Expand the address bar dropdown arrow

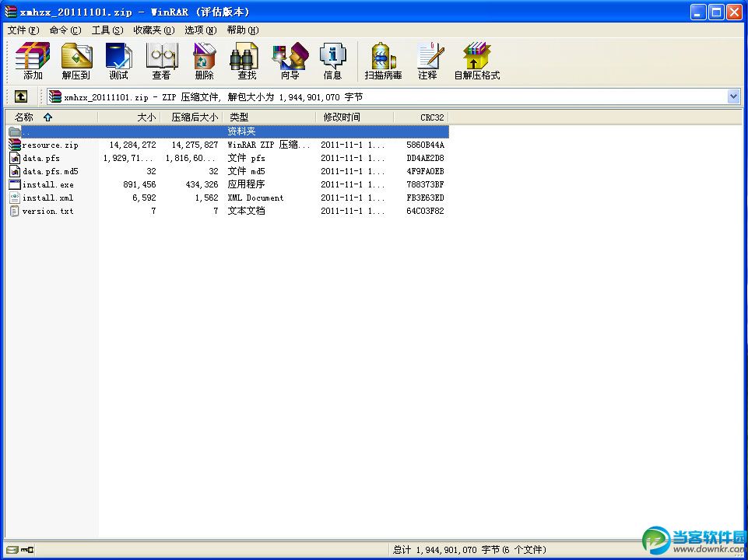pos(734,96)
